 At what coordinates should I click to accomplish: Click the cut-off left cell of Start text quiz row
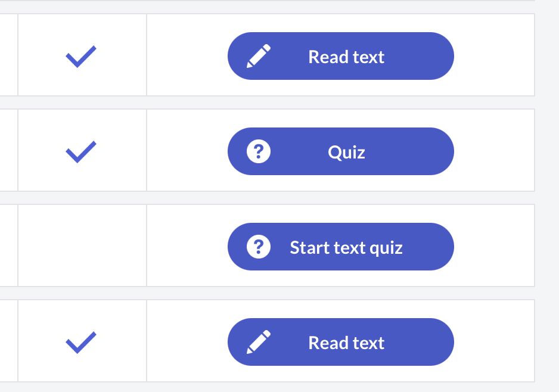[x=8, y=245]
